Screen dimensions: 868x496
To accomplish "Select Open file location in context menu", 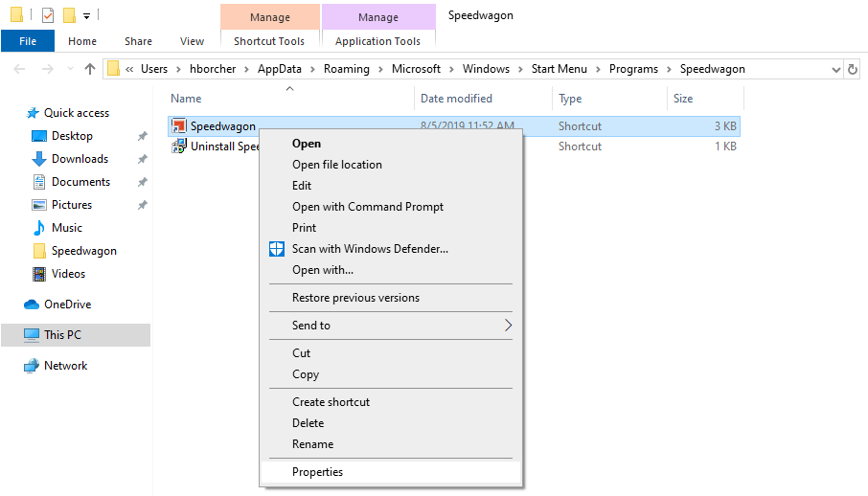I will click(x=336, y=165).
